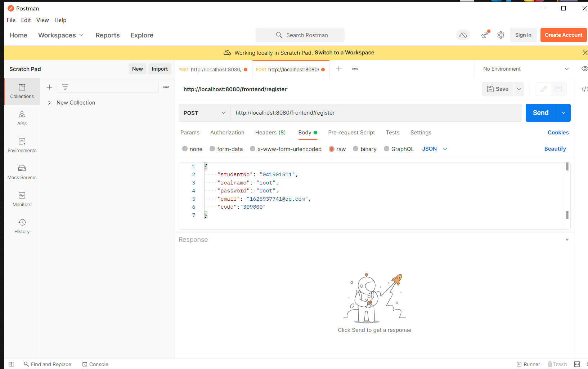This screenshot has width=588, height=369.
Task: Click the two-pane layout icon in status bar
Action: 577,364
